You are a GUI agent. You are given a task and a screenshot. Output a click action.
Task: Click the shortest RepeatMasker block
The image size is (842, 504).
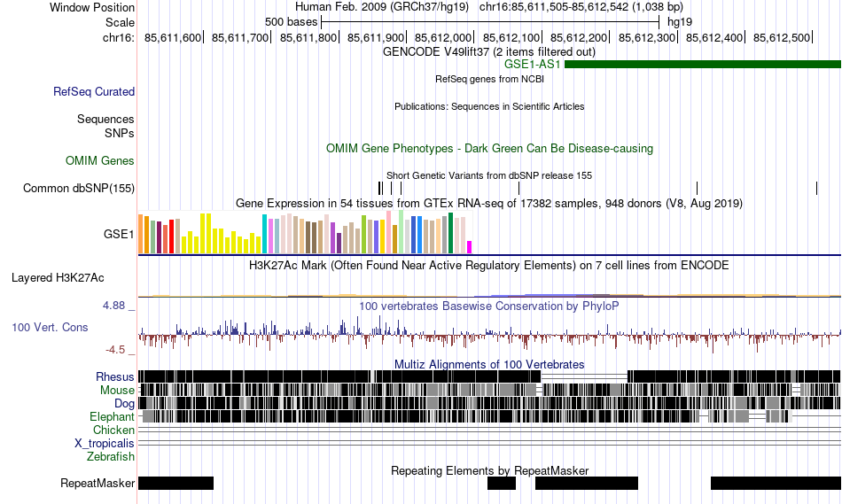click(502, 483)
